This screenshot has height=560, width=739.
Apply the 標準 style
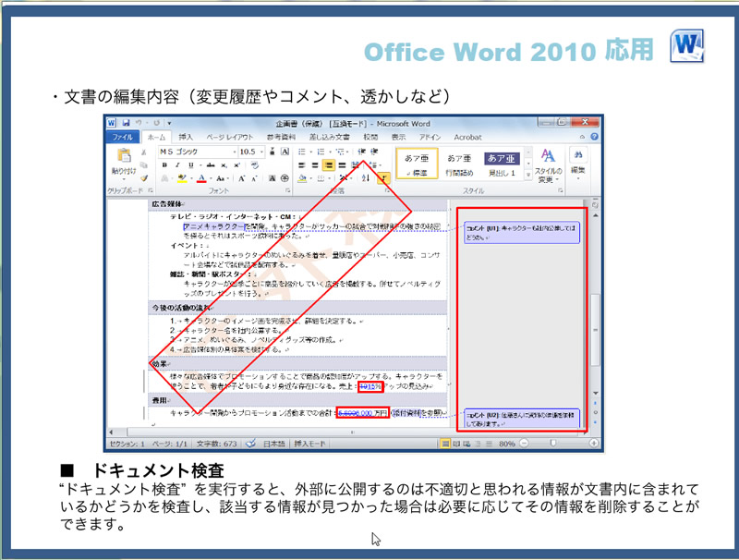[x=417, y=164]
